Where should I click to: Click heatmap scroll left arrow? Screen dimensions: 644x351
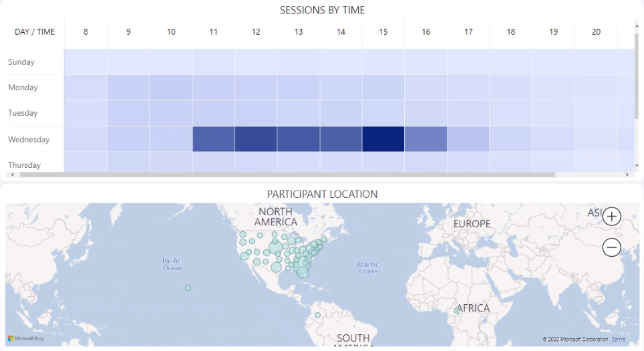click(x=13, y=174)
